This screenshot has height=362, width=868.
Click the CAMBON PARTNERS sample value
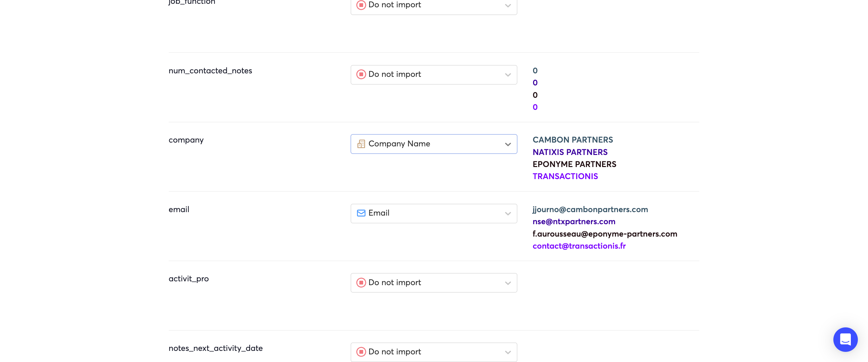click(x=573, y=140)
